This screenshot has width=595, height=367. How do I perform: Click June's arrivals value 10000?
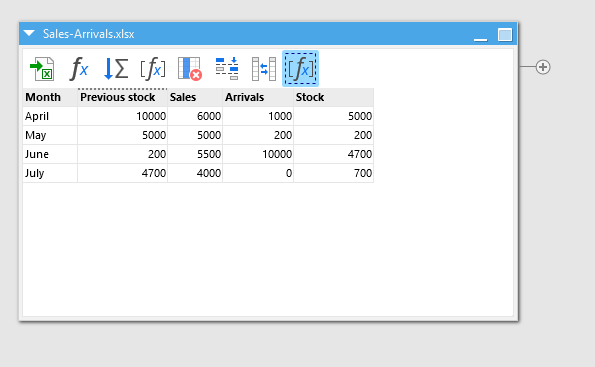(258, 154)
